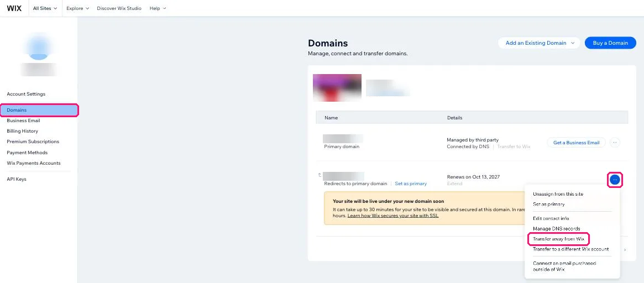Click Extend under renewal date
This screenshot has height=283, width=644.
(454, 184)
